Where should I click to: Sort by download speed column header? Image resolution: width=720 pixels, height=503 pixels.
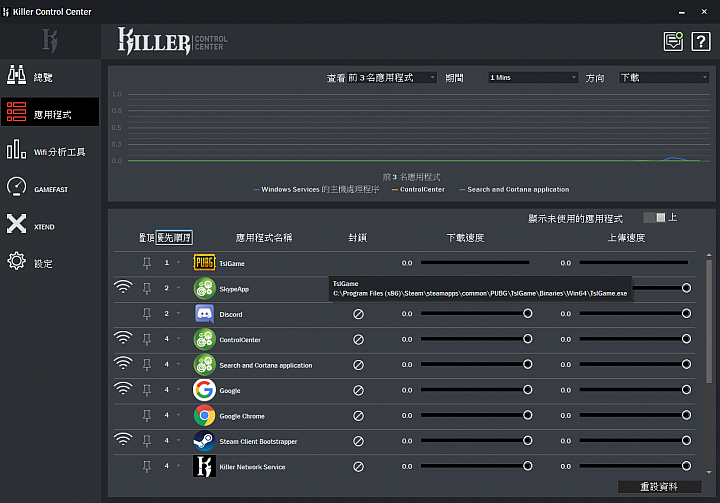466,237
